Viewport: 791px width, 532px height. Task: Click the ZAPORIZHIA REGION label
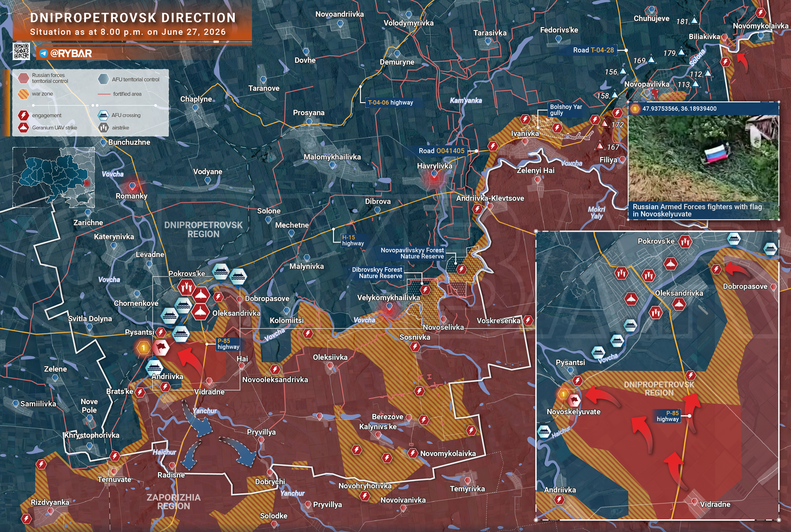coord(173,502)
